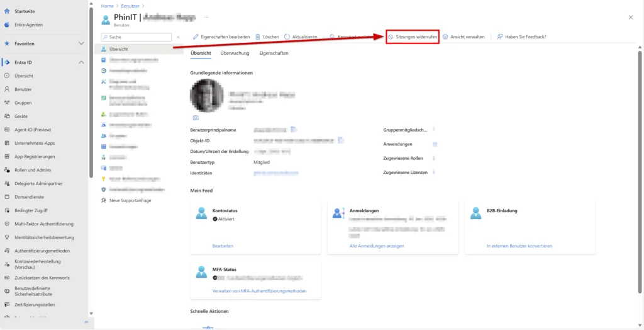Click the Sitzungen widerrufen toolbar button
Viewport: 644px width, 330px height.
412,37
